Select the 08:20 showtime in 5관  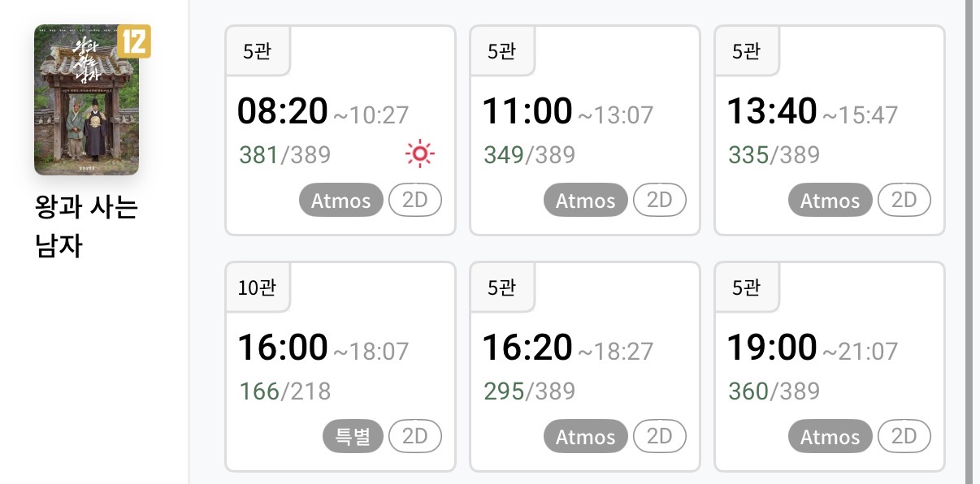pyautogui.click(x=283, y=111)
